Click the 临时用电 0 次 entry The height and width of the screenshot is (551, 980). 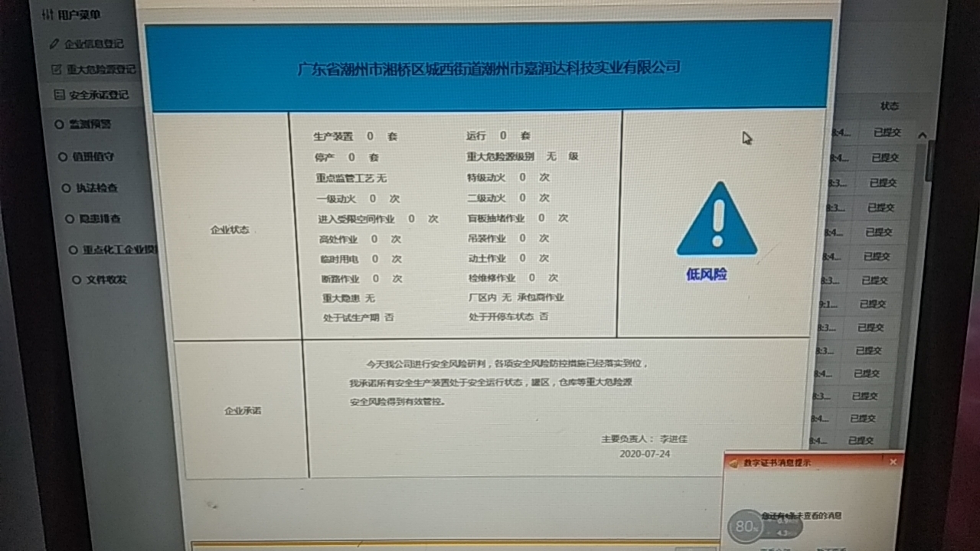pos(361,259)
